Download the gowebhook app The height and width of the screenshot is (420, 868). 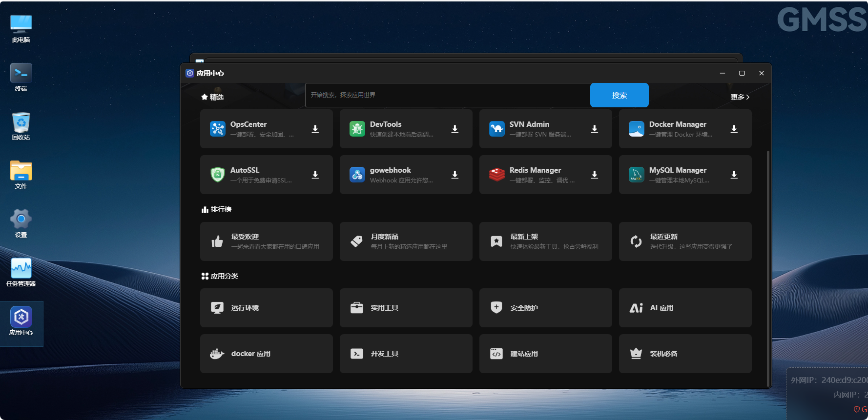pyautogui.click(x=455, y=175)
